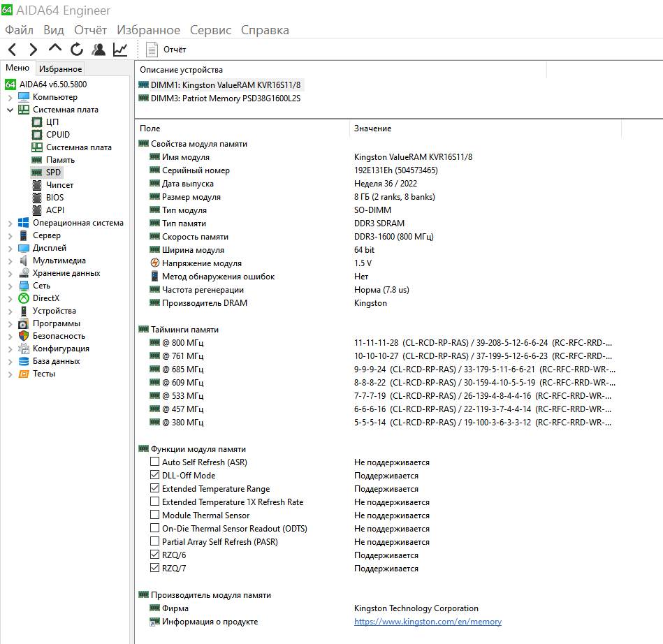Click the Хранение данных drive icon

pyautogui.click(x=24, y=273)
